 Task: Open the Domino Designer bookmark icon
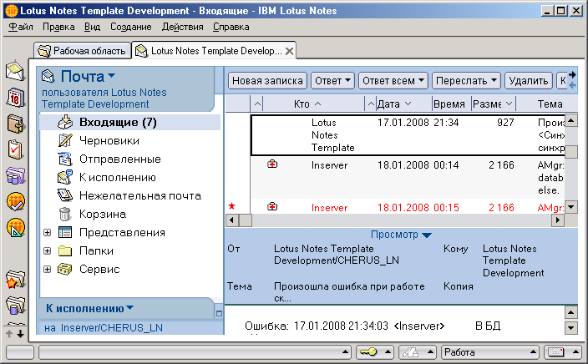[15, 228]
